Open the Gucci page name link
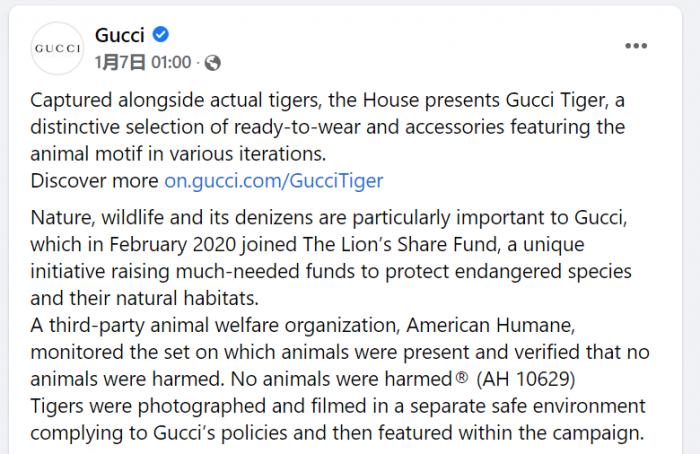The width and height of the screenshot is (700, 454). pos(120,35)
